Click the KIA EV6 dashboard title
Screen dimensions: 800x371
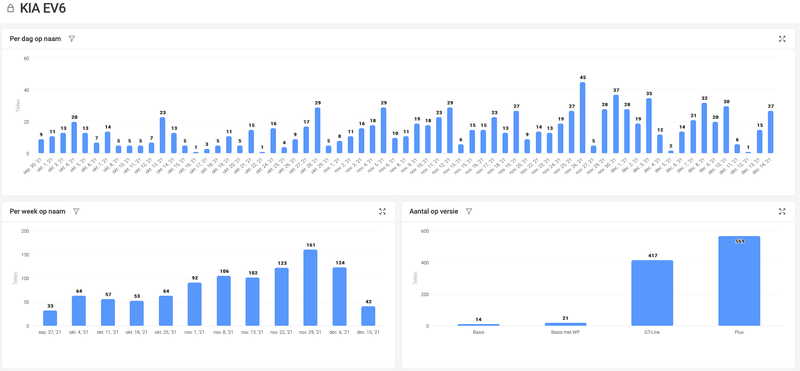[x=43, y=9]
